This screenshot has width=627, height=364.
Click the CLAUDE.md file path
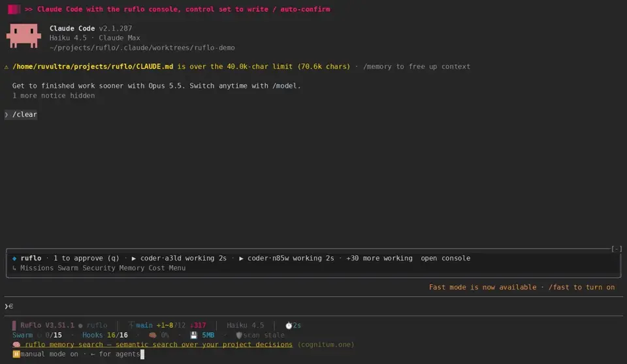(x=93, y=67)
